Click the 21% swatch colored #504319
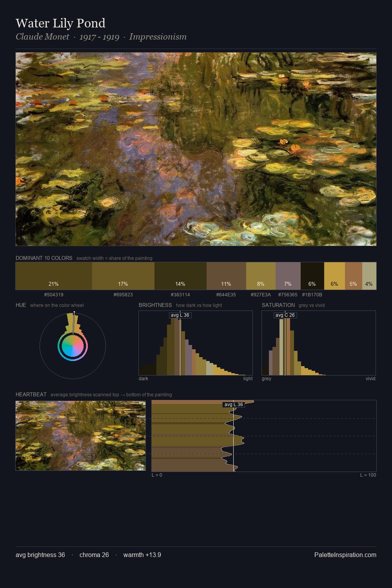 click(x=54, y=276)
